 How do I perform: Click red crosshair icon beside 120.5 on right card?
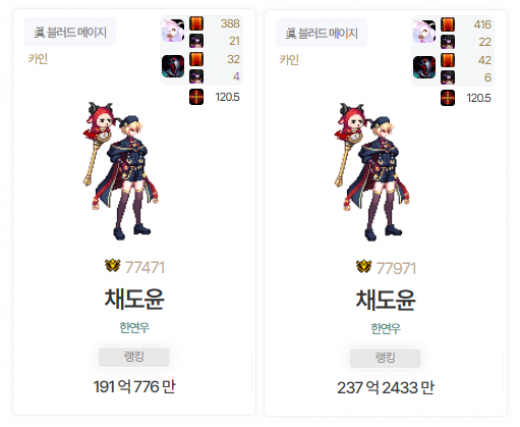(448, 98)
